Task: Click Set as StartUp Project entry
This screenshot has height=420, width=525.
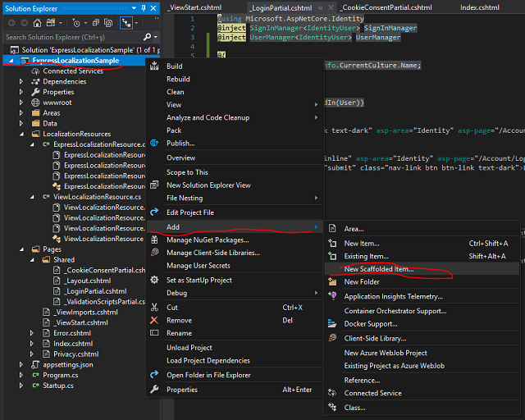Action: pyautogui.click(x=199, y=280)
